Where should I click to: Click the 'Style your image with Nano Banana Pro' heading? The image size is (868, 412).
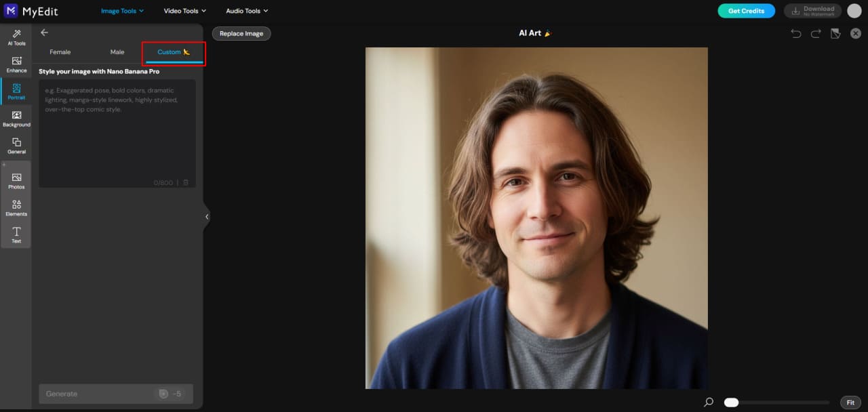click(99, 71)
